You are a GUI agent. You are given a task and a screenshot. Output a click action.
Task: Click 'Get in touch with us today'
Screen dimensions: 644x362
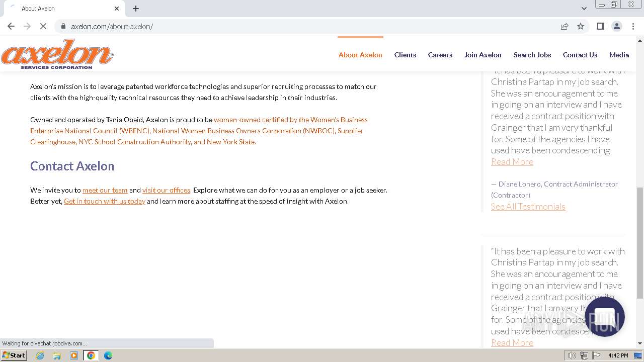pos(105,201)
